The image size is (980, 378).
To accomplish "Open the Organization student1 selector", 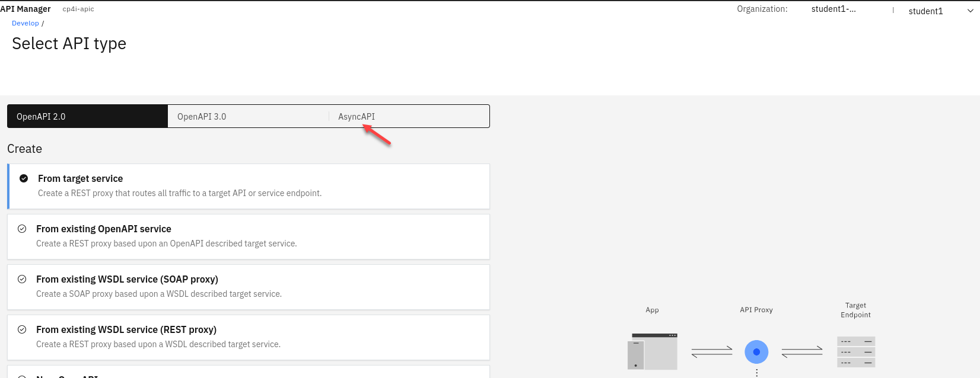I will [x=833, y=9].
